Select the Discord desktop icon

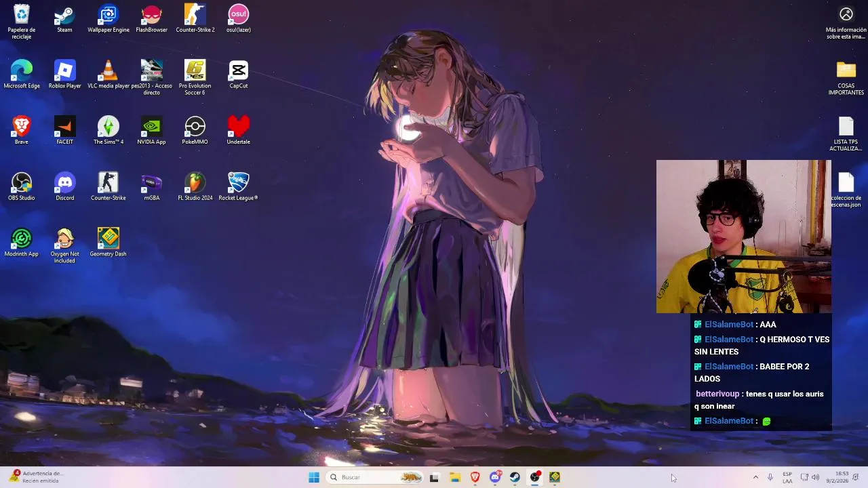pos(64,186)
